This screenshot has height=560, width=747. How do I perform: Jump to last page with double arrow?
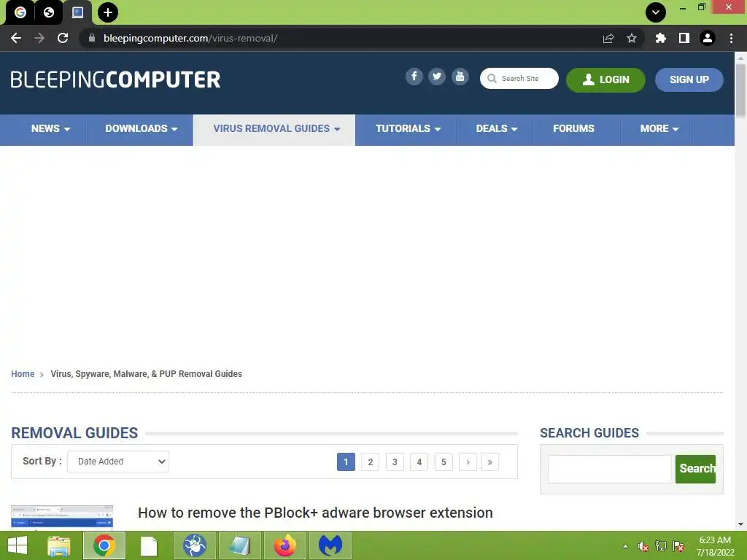pyautogui.click(x=489, y=462)
